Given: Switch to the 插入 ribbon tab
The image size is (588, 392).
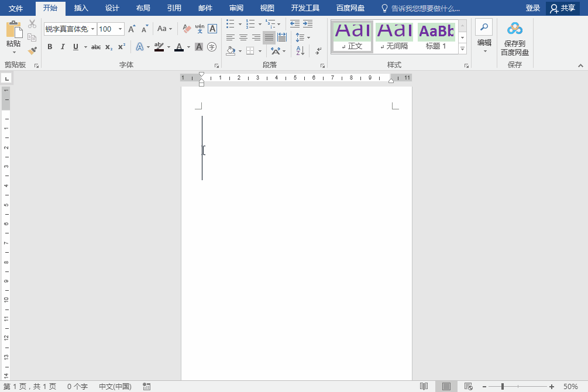Looking at the screenshot, I should 81,8.
